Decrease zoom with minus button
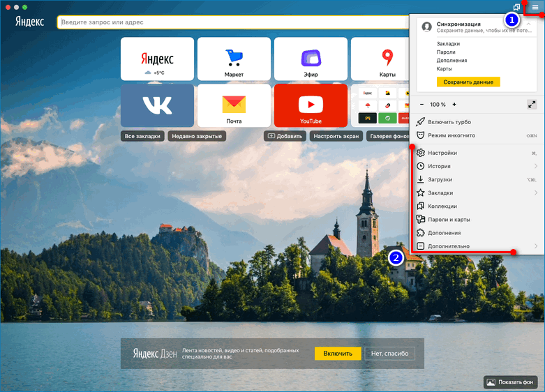The width and height of the screenshot is (545, 392). pyautogui.click(x=421, y=104)
